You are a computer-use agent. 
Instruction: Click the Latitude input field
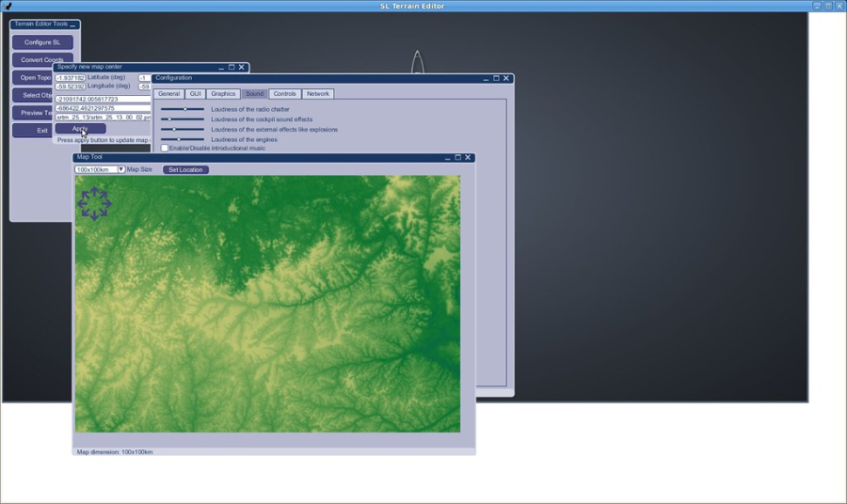[x=70, y=78]
